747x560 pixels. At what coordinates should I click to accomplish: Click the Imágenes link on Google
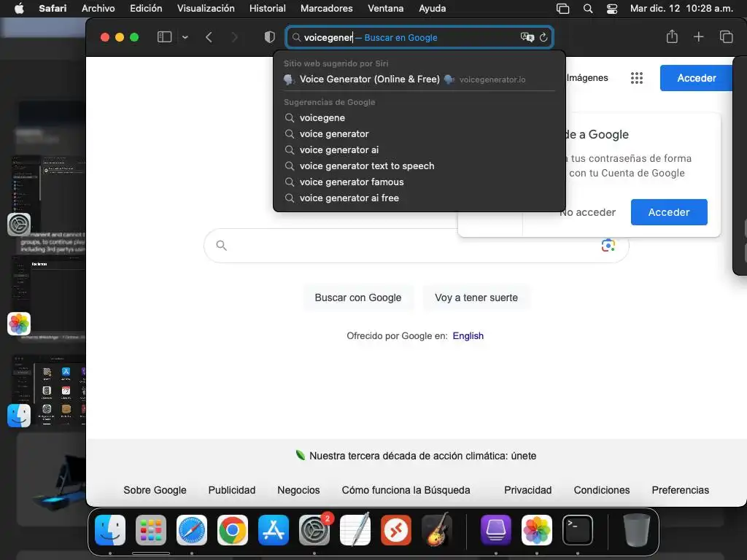click(x=587, y=77)
